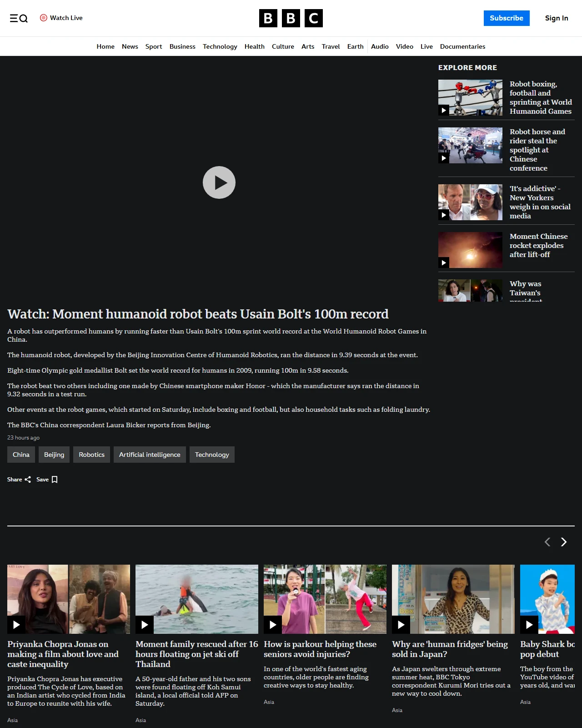Play icon on 'It's addictive' thumbnail
Viewport: 582px width, 728px height.
tap(444, 215)
